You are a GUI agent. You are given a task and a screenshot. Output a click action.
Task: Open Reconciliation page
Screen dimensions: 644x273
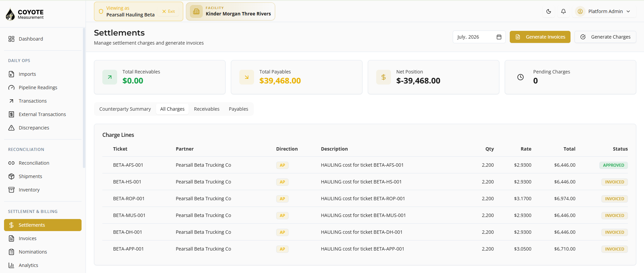(43, 163)
